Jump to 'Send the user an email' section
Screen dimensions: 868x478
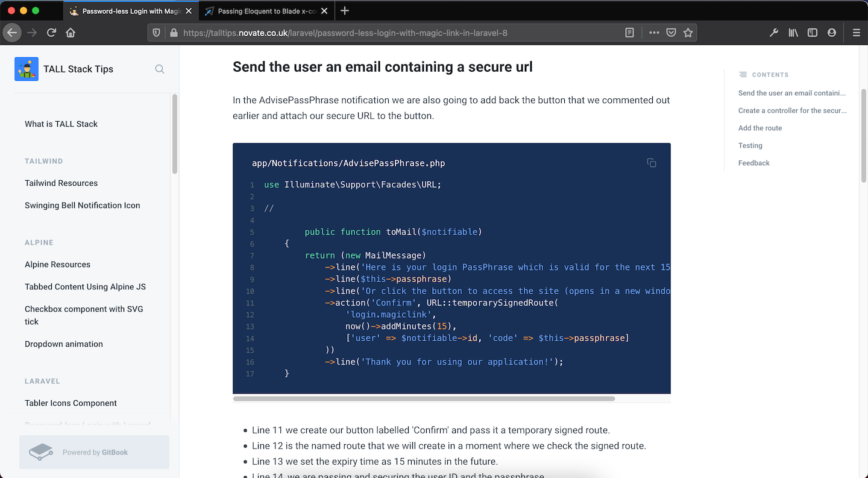(792, 93)
